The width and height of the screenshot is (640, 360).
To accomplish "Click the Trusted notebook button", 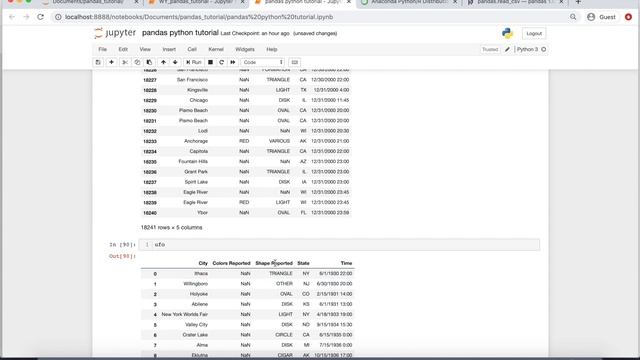I will [x=490, y=49].
